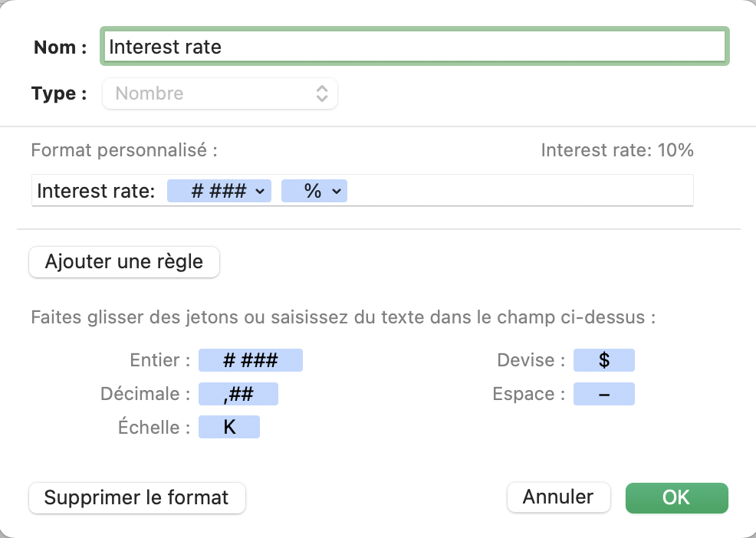The height and width of the screenshot is (538, 756).
Task: Confirm the format with OK
Action: point(676,497)
